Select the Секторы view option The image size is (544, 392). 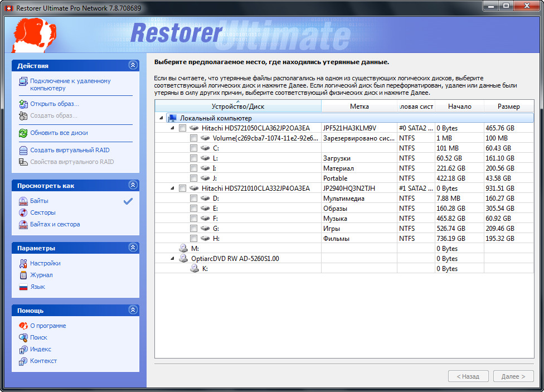pyautogui.click(x=42, y=213)
